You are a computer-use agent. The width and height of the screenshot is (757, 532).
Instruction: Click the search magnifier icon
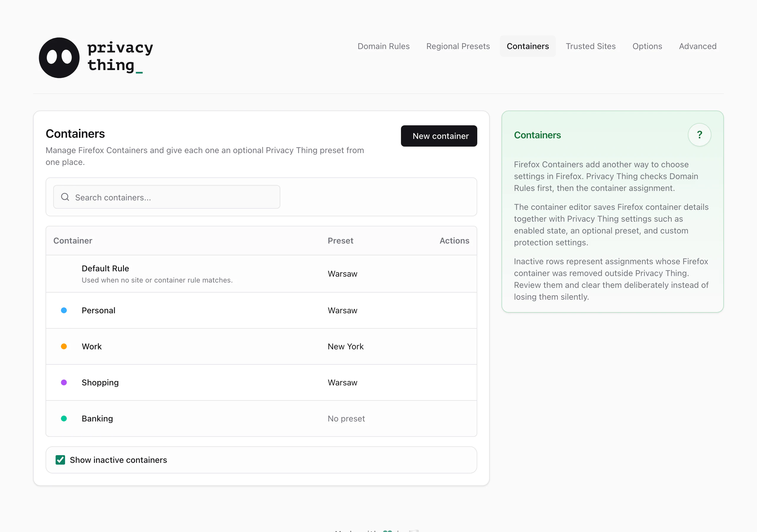tap(65, 197)
